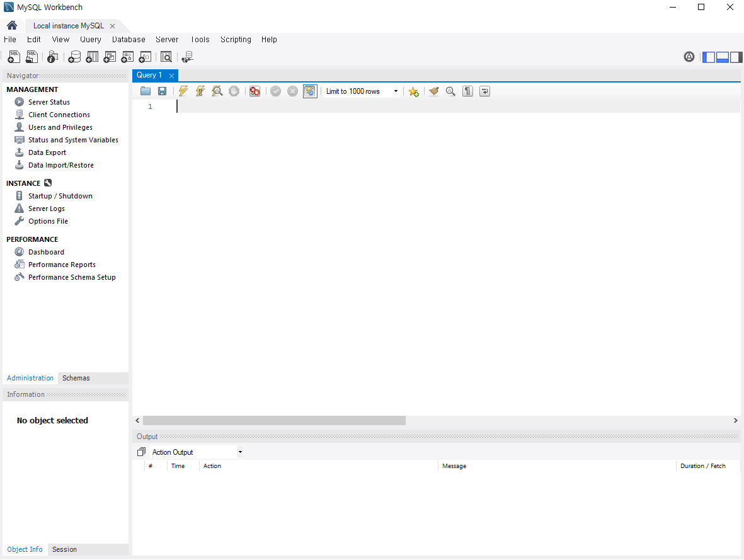Close Local instance MySQL connection tab
744x560 pixels.
pos(113,26)
